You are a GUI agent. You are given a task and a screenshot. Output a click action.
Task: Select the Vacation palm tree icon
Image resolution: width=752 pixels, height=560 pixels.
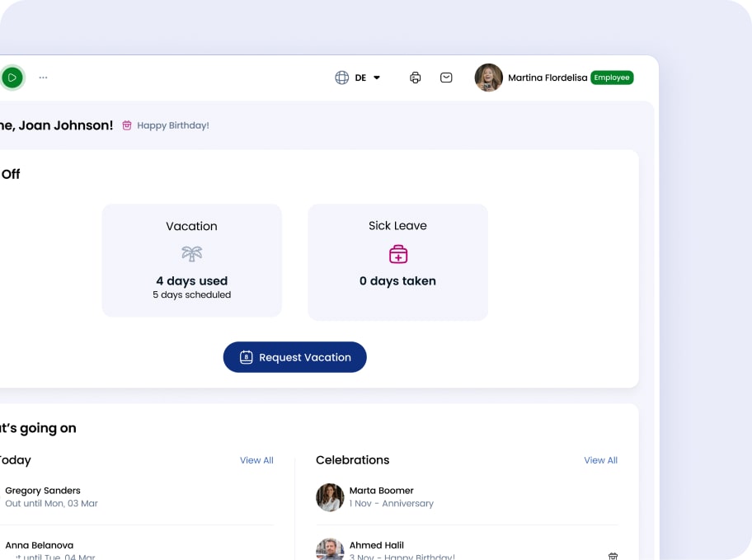191,253
